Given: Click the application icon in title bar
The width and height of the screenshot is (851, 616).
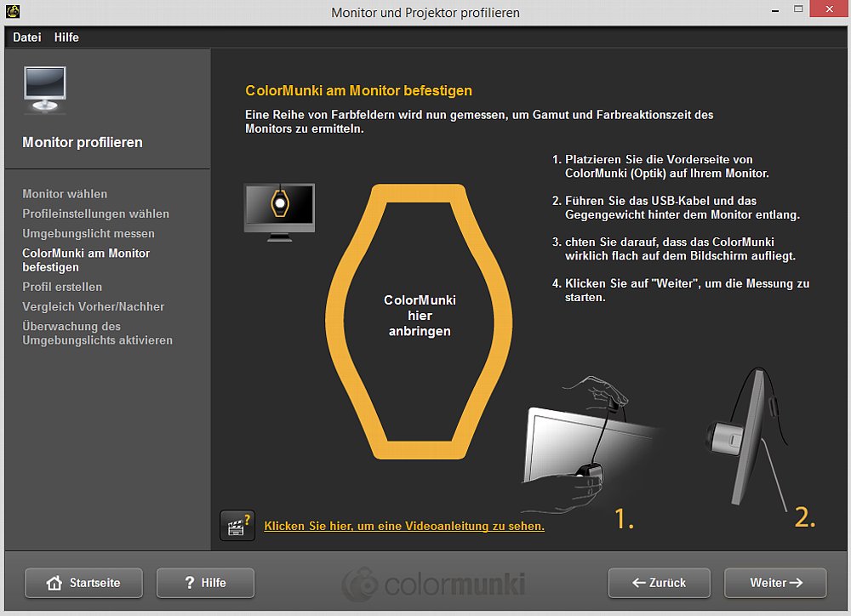Looking at the screenshot, I should click(13, 11).
